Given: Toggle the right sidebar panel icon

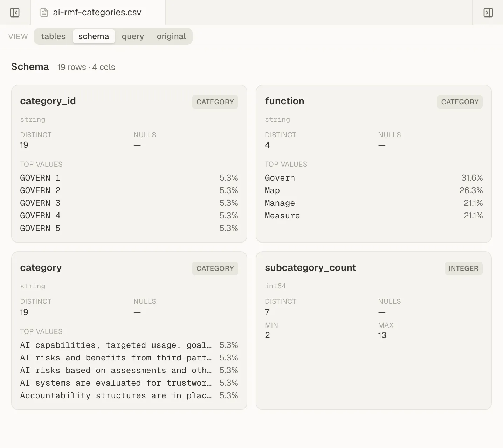Looking at the screenshot, I should (x=488, y=13).
